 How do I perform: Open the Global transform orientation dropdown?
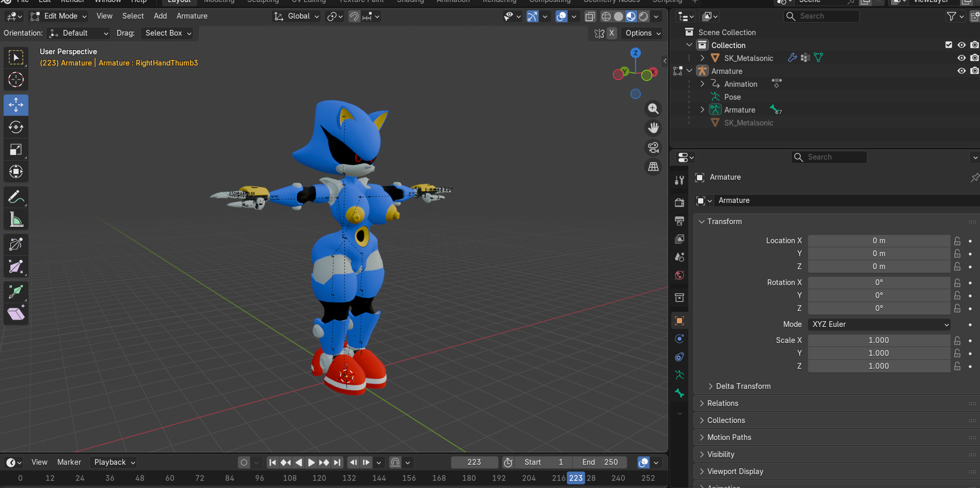click(x=296, y=17)
